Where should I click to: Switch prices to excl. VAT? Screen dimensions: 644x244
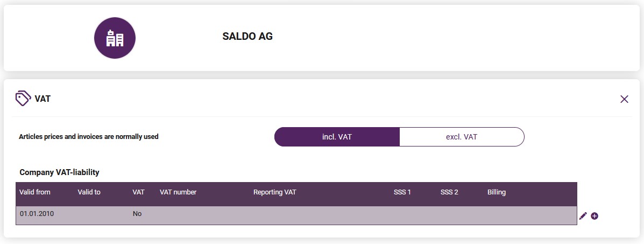point(462,137)
